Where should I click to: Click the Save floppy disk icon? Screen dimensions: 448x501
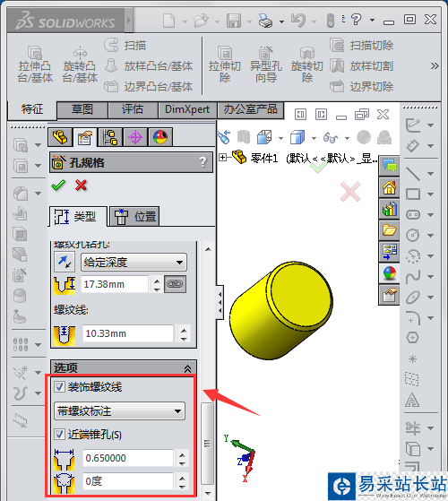coord(234,21)
